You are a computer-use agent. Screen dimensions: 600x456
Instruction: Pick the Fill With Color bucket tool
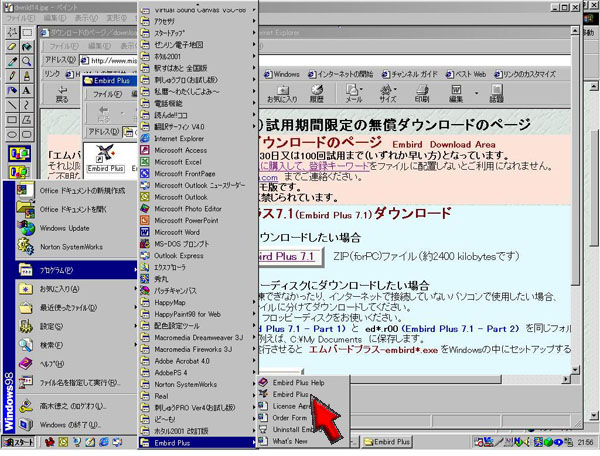coord(26,47)
